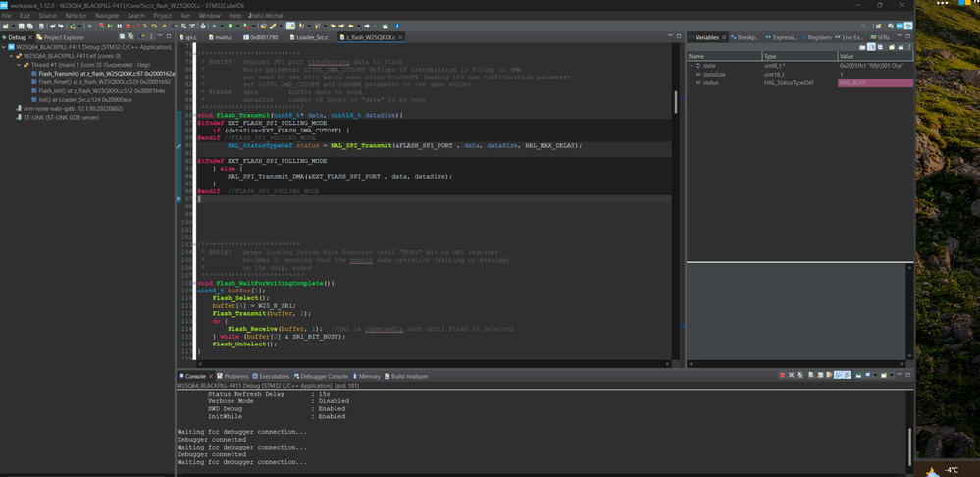Viewport: 980px width, 477px height.
Task: Collapse the W25Q64_BLACKPILL-F411.elf node
Action: click(11, 56)
